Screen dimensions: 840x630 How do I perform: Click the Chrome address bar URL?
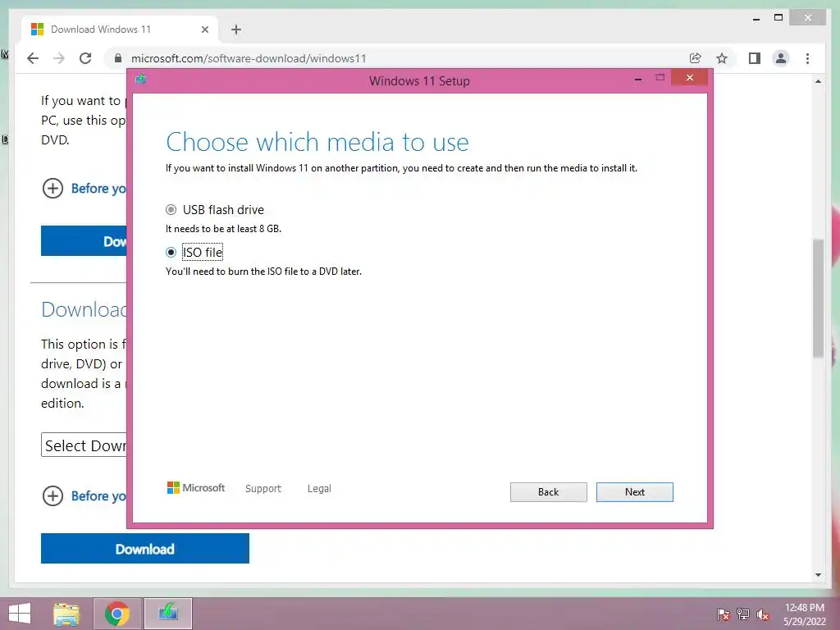click(x=249, y=58)
